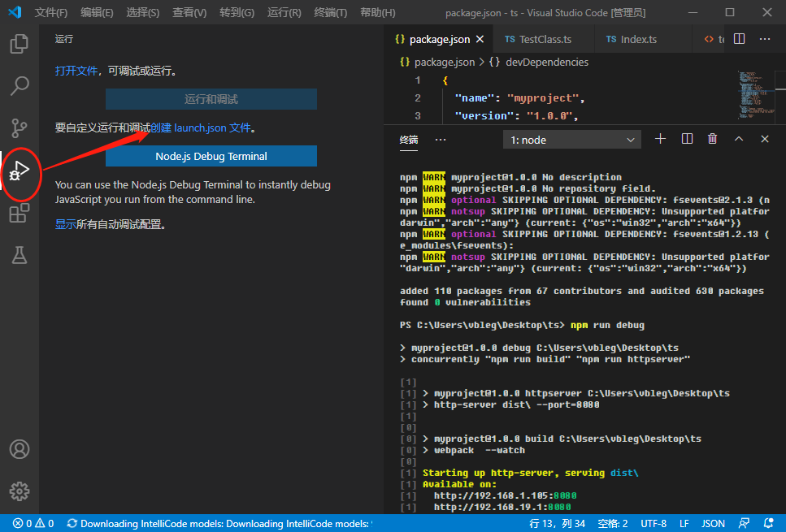
Task: Open the 文件(F) menu
Action: coord(50,12)
